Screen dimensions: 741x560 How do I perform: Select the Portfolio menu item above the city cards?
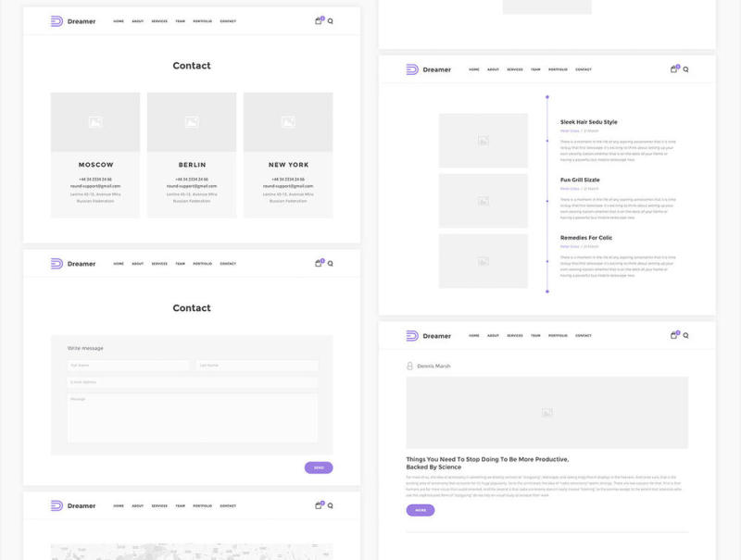pos(202,21)
